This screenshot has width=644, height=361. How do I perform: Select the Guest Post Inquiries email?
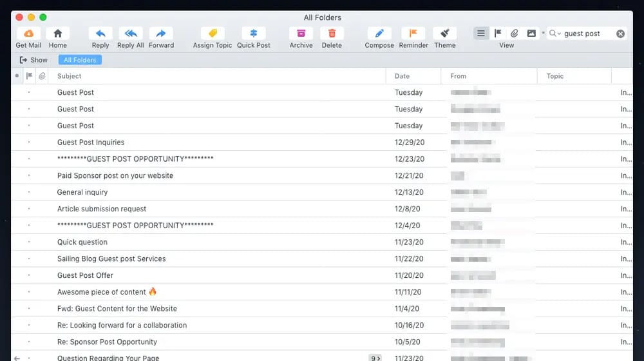(322, 142)
